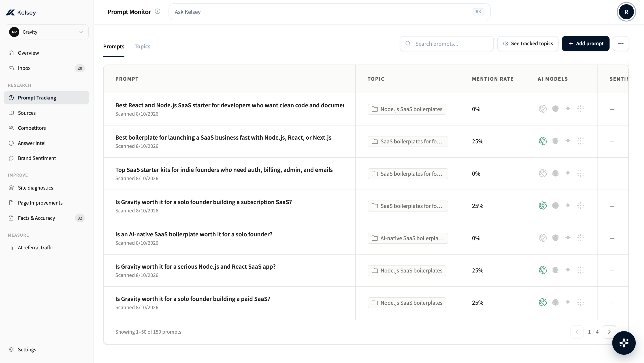
Task: Click ChatGPT icon in Top SaaS starter kits row
Action: 543,173
